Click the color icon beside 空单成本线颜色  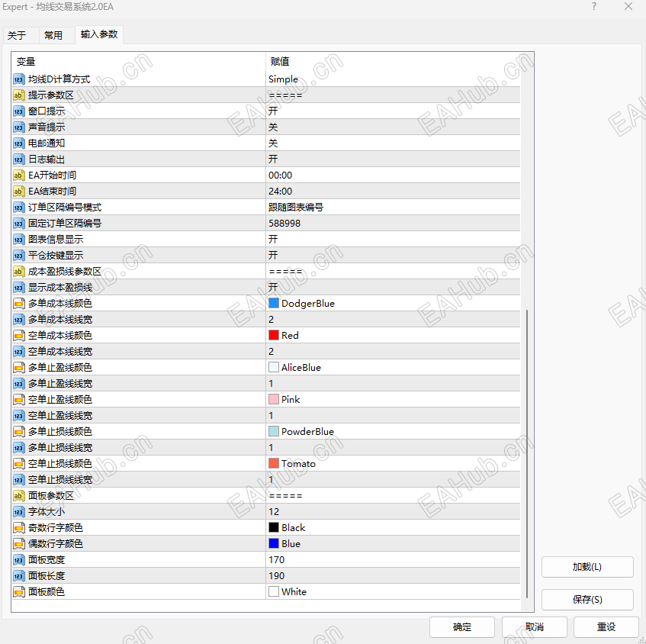(x=18, y=336)
